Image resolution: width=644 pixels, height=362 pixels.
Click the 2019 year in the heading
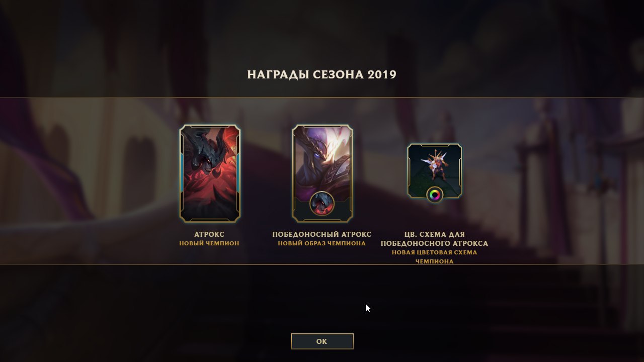pos(382,75)
